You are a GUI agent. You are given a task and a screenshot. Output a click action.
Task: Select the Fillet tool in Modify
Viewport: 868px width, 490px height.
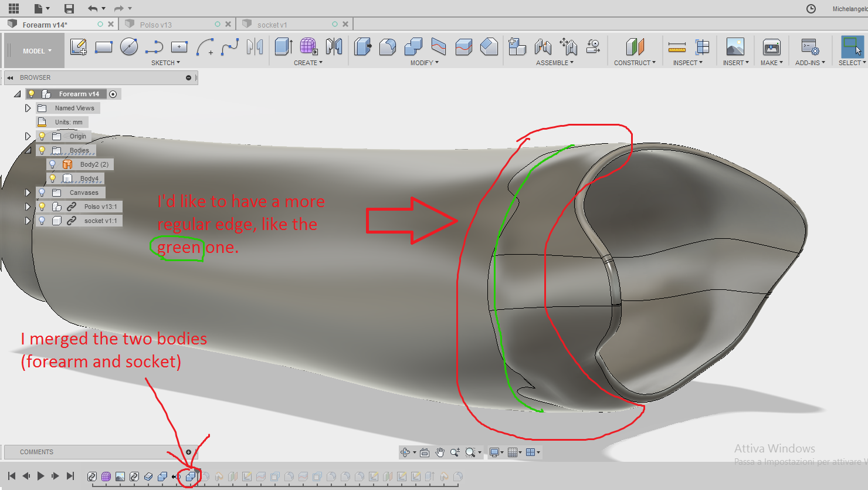[387, 47]
